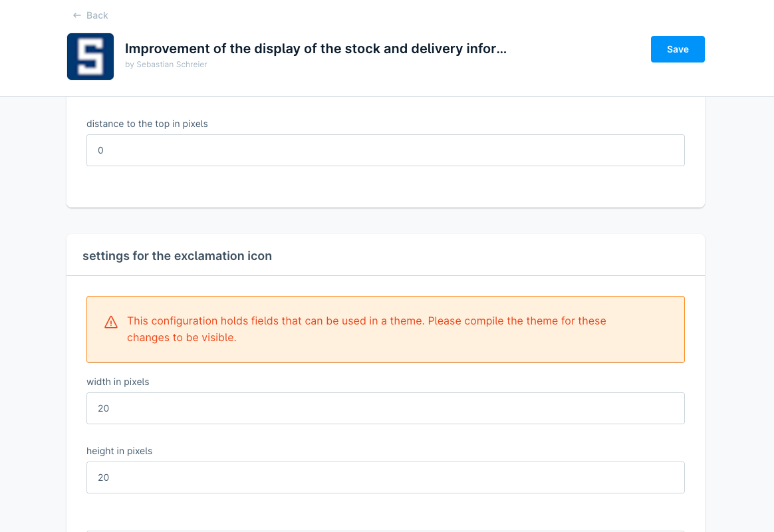Click the 'height in pixels' label
774x532 pixels.
[x=119, y=451]
